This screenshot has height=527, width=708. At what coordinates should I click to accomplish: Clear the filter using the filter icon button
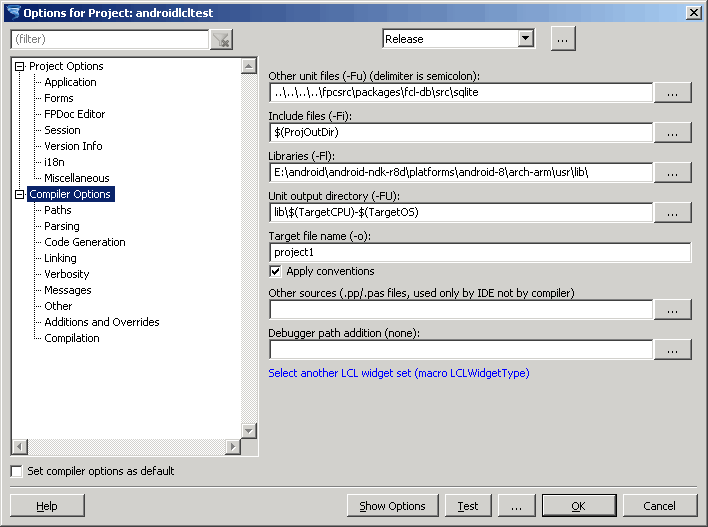[x=222, y=39]
